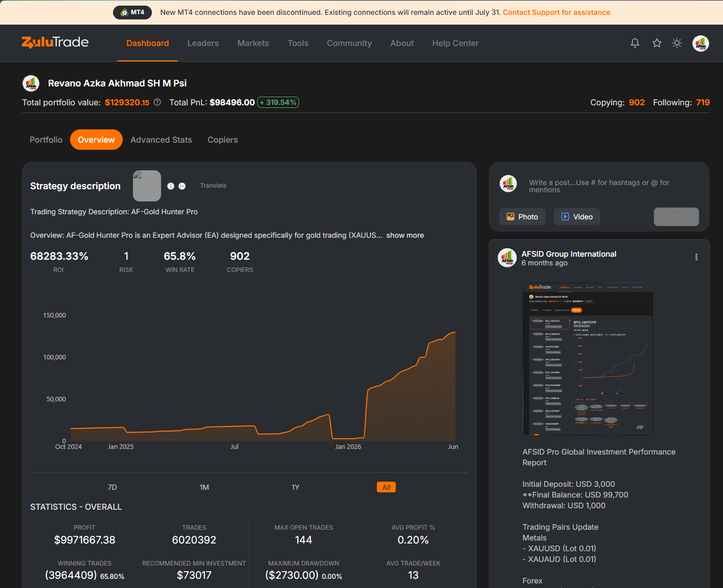This screenshot has height=588, width=723.
Task: Open portfolio value help question icon
Action: click(157, 102)
